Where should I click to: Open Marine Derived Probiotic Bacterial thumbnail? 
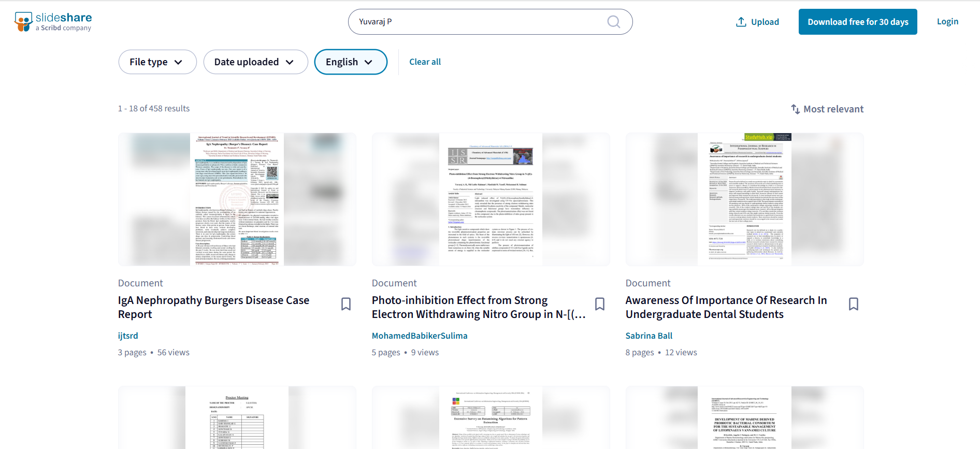[x=745, y=417]
